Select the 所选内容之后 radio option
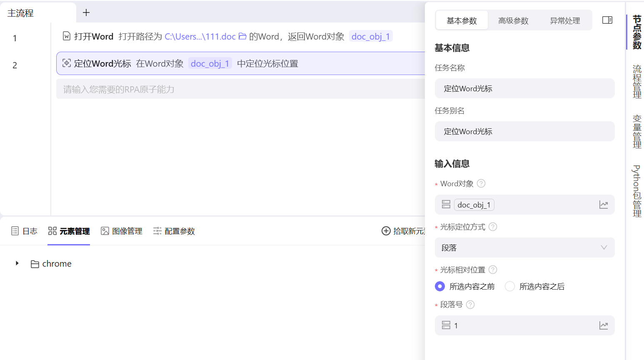 click(509, 286)
